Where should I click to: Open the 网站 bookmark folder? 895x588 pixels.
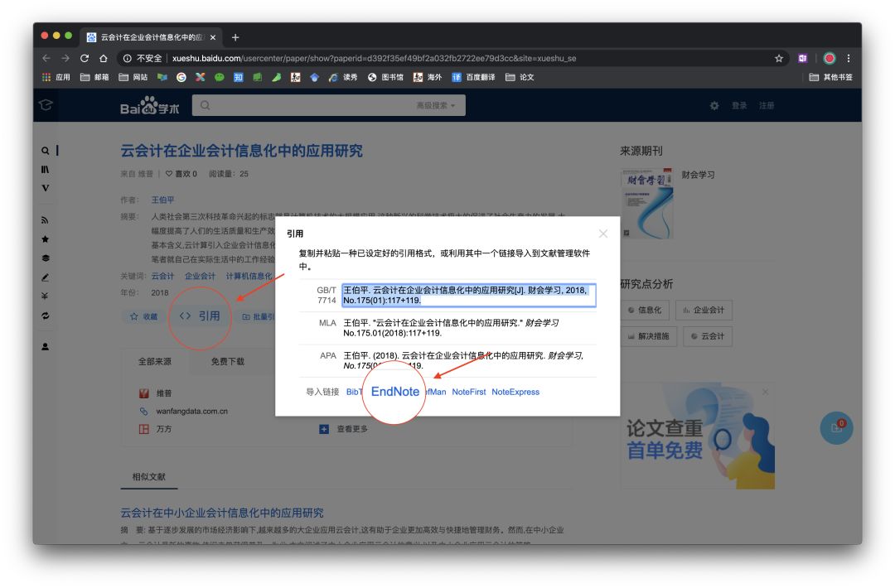coord(133,77)
